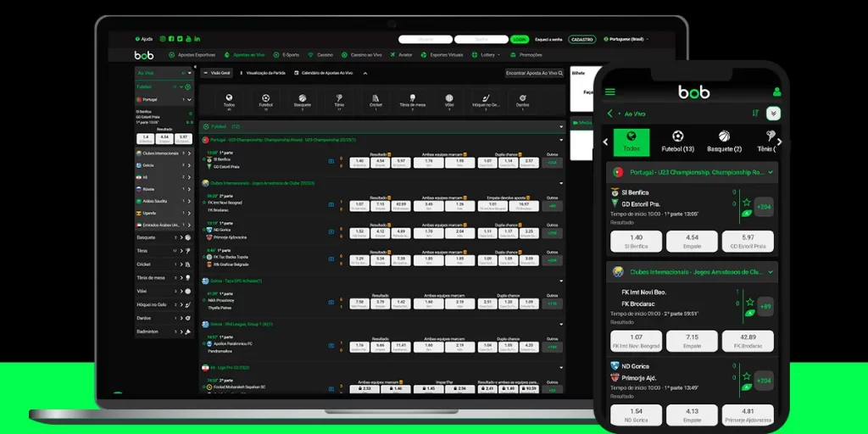Select the Futebol sport tile on laptop
The width and height of the screenshot is (868, 434).
(x=265, y=100)
